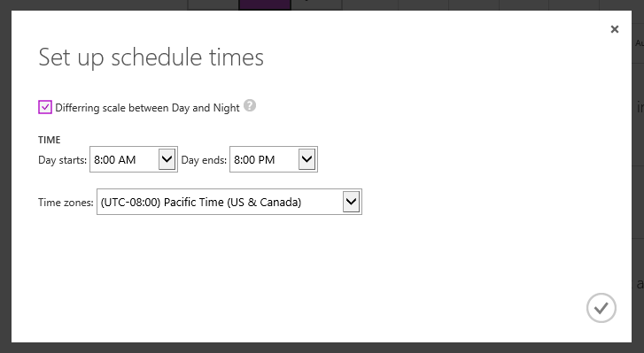
Task: Expand the Day ends dropdown arrow
Action: [306, 159]
